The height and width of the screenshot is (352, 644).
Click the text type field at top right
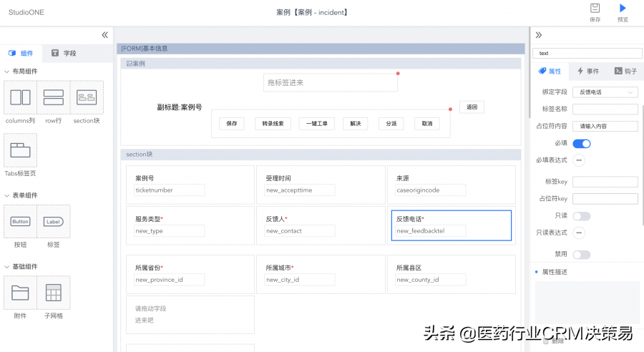pos(587,54)
